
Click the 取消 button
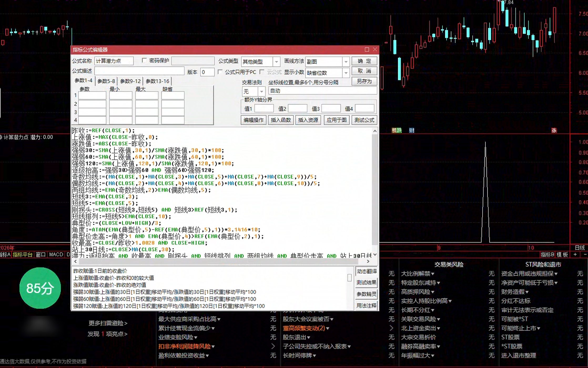[x=364, y=71]
